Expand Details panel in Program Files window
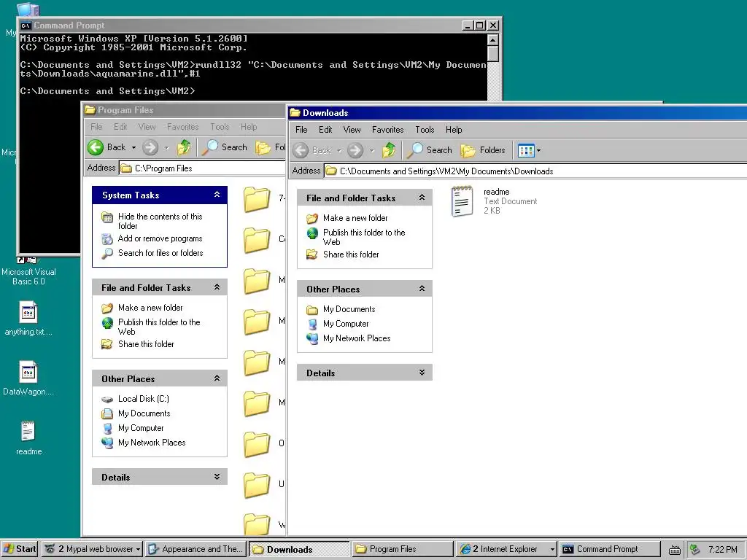747x560 pixels. click(217, 477)
